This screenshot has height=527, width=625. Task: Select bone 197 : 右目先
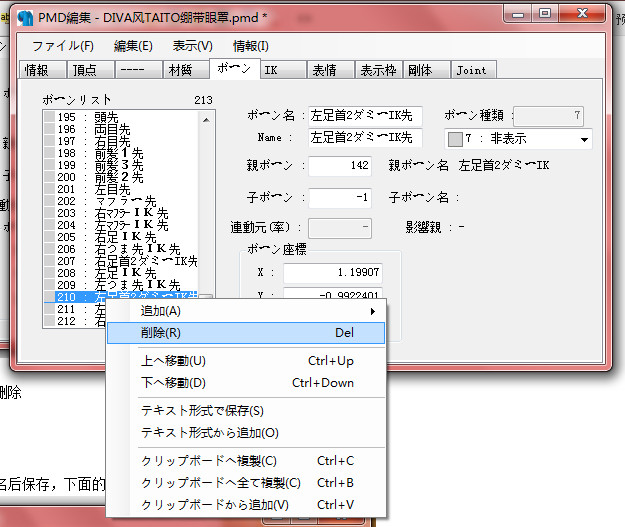(x=122, y=141)
